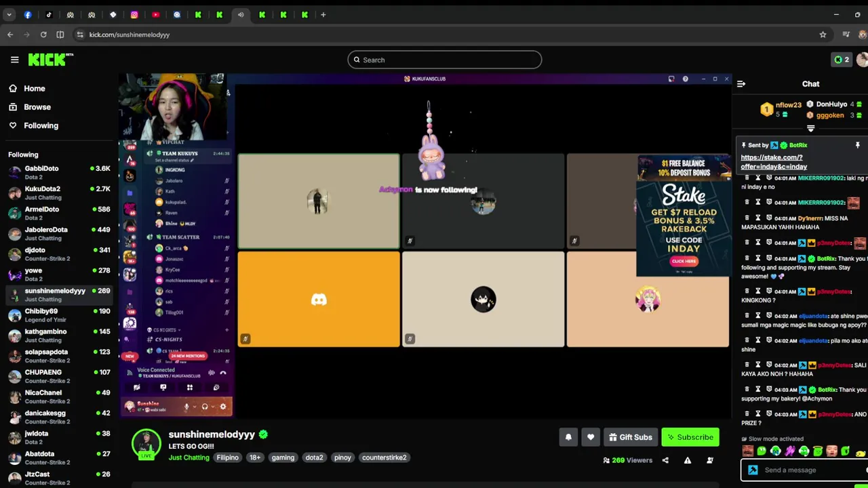This screenshot has width=868, height=488.
Task: Open CHUPAENG channel in sidebar
Action: [x=58, y=375]
